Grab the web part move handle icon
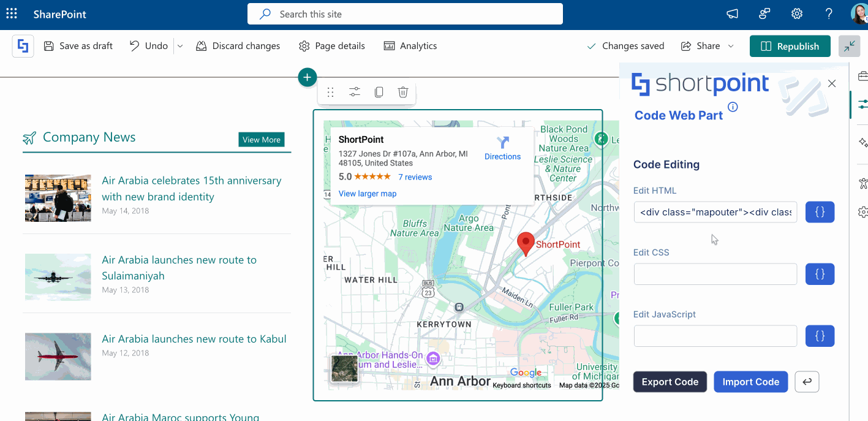The width and height of the screenshot is (868, 421). 331,92
